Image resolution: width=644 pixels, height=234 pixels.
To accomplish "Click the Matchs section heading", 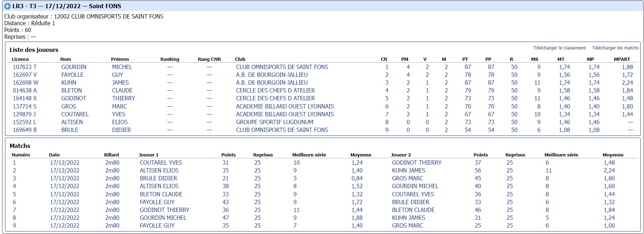I will [x=20, y=146].
